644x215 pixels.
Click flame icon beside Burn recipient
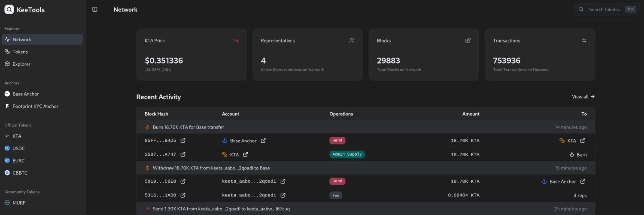(x=572, y=154)
